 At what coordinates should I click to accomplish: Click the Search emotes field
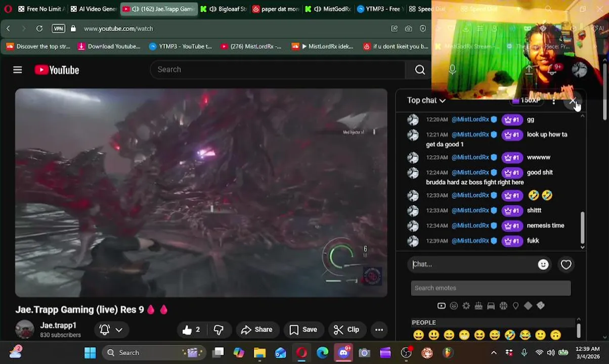point(491,288)
